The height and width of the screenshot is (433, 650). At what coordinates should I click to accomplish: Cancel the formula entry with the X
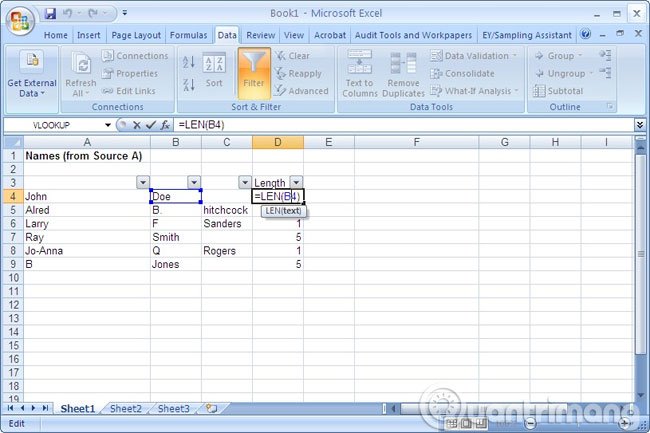[137, 125]
